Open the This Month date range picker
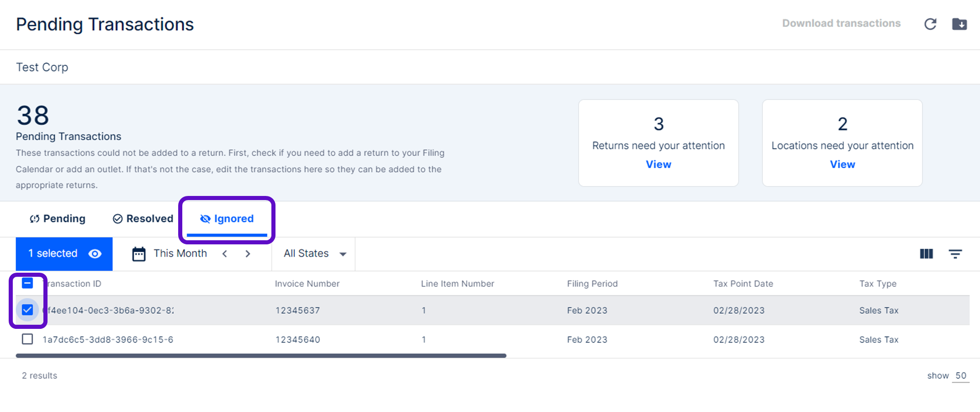Image resolution: width=980 pixels, height=412 pixels. [180, 254]
